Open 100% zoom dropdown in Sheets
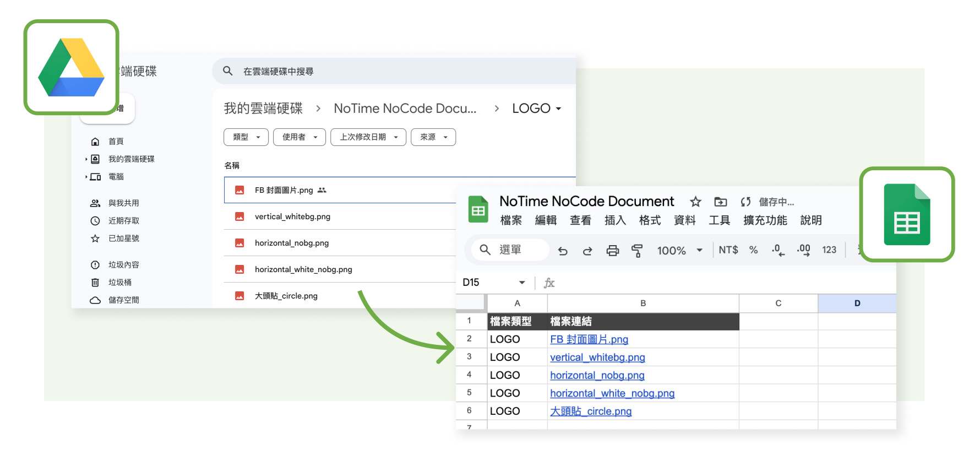Screen dimensions: 980x466 coord(680,251)
